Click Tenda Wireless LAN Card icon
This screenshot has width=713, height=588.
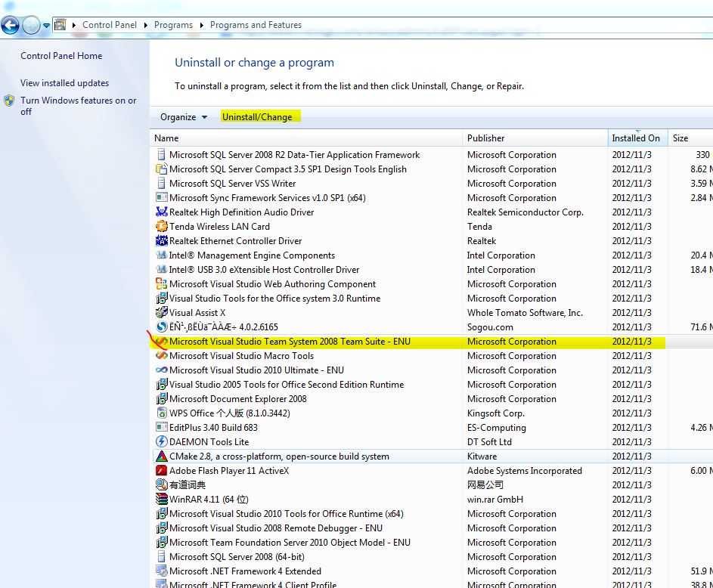pyautogui.click(x=161, y=226)
